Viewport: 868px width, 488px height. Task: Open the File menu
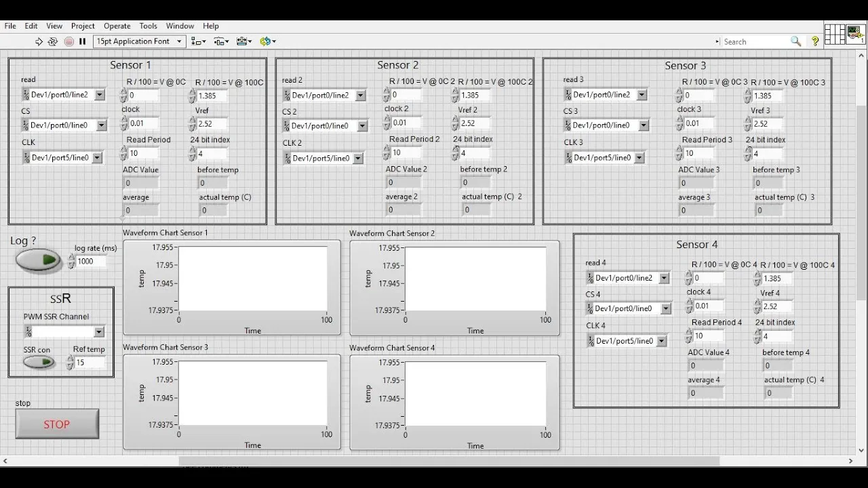click(10, 26)
